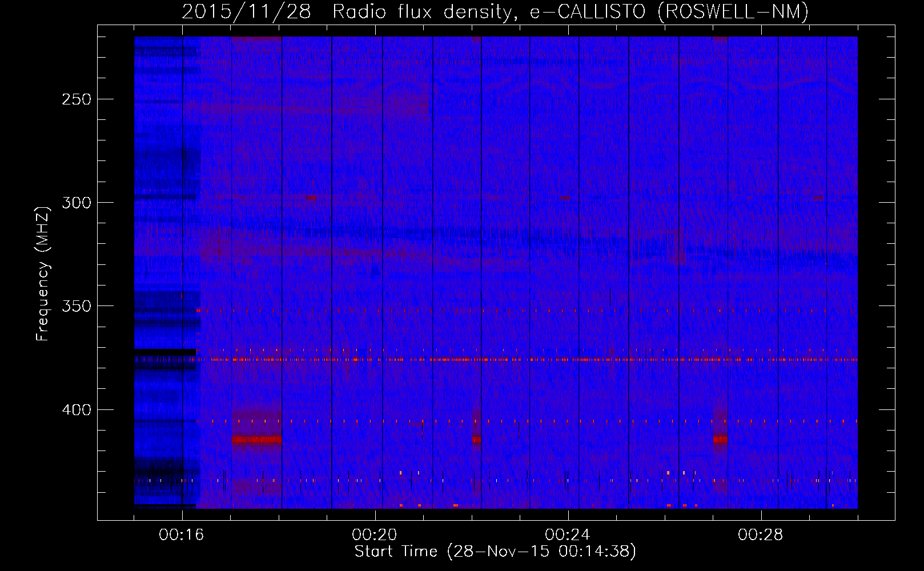Click the widest red burst near 415 MHz
Image resolution: width=924 pixels, height=571 pixels.
(256, 440)
